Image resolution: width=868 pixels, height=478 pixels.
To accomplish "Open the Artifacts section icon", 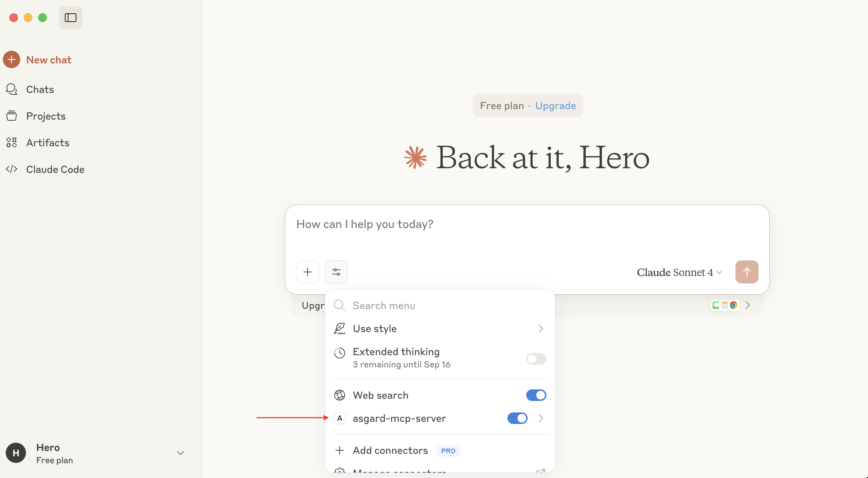I will [x=12, y=143].
